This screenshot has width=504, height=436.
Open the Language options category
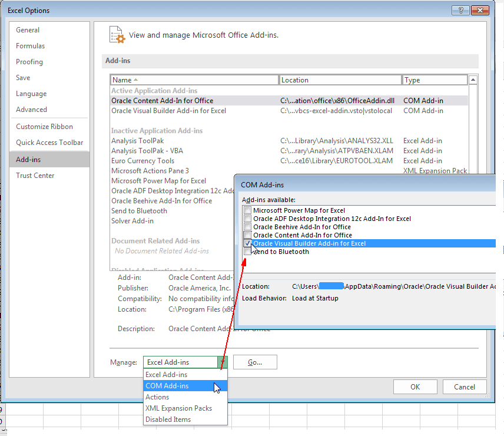pos(49,94)
